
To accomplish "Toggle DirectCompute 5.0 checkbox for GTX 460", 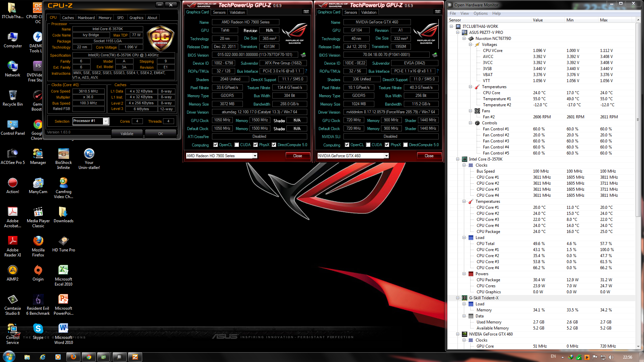I will click(406, 145).
